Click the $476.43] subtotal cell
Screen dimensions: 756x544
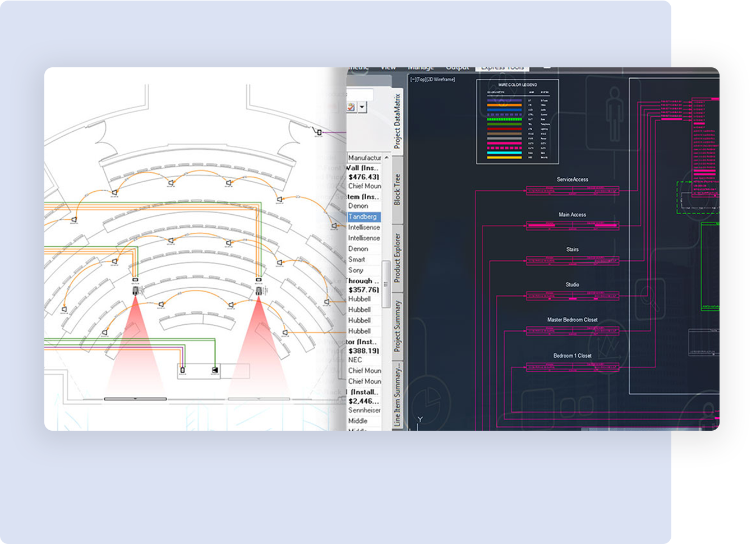363,177
